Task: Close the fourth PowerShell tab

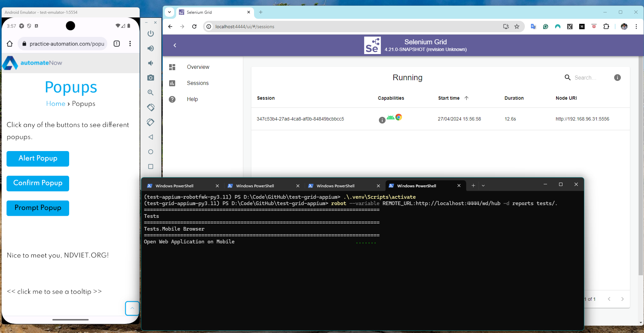Action: click(x=459, y=186)
